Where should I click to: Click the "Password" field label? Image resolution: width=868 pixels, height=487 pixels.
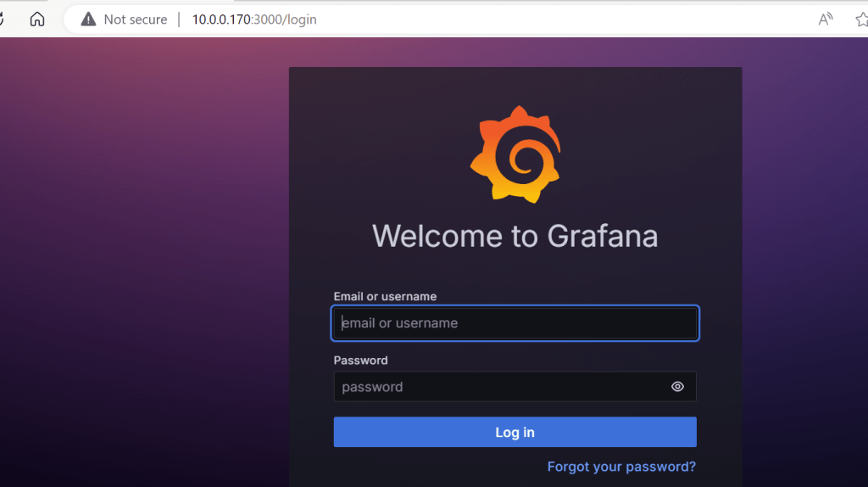click(360, 361)
